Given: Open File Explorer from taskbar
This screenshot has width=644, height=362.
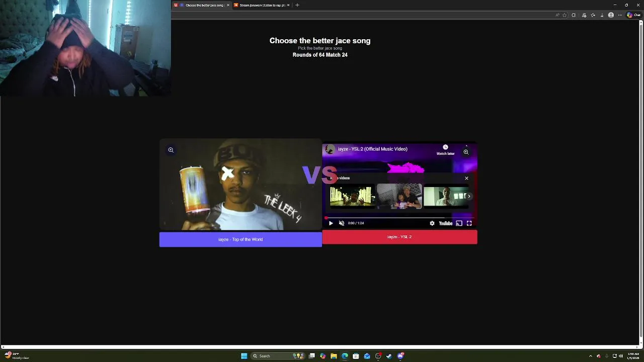Looking at the screenshot, I should click(334, 356).
